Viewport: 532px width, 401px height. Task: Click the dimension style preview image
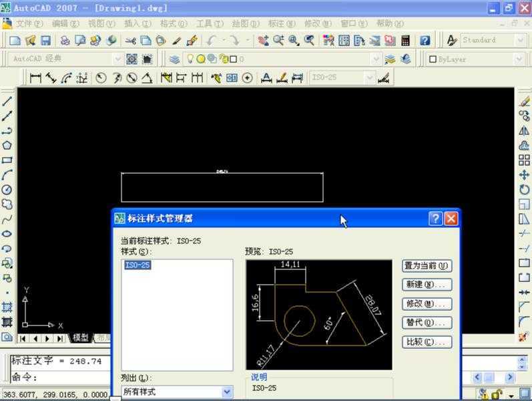pos(319,315)
